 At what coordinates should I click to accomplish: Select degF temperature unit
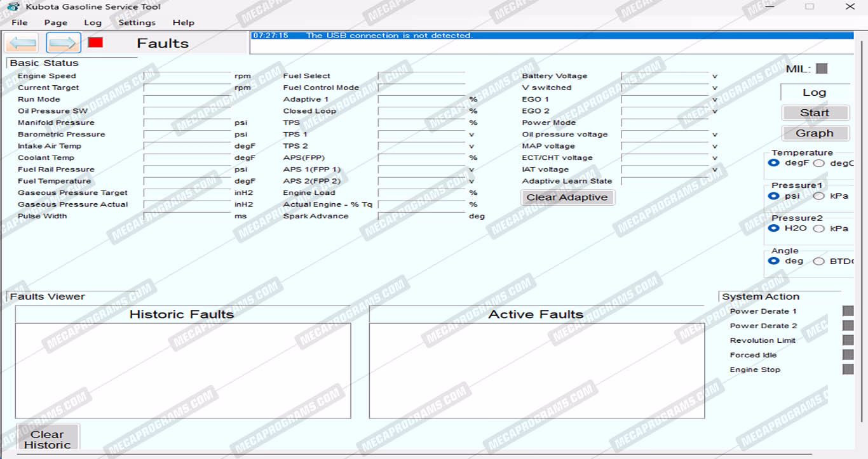pos(774,163)
